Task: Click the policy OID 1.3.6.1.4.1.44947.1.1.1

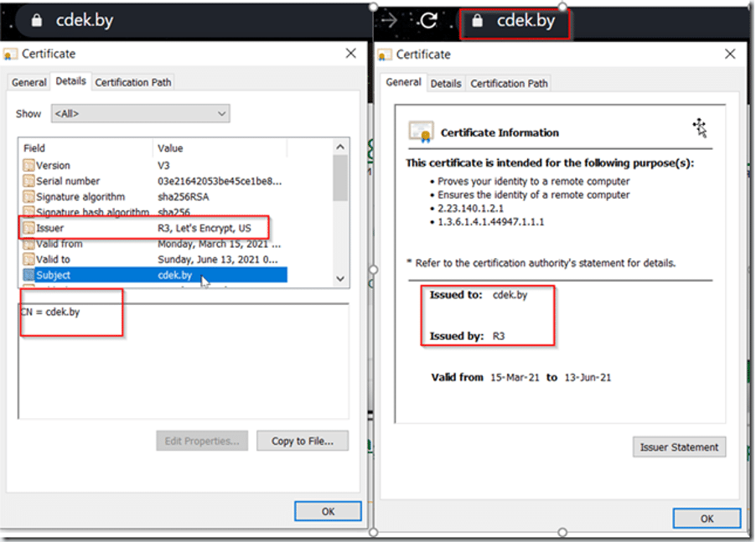Action: (491, 222)
